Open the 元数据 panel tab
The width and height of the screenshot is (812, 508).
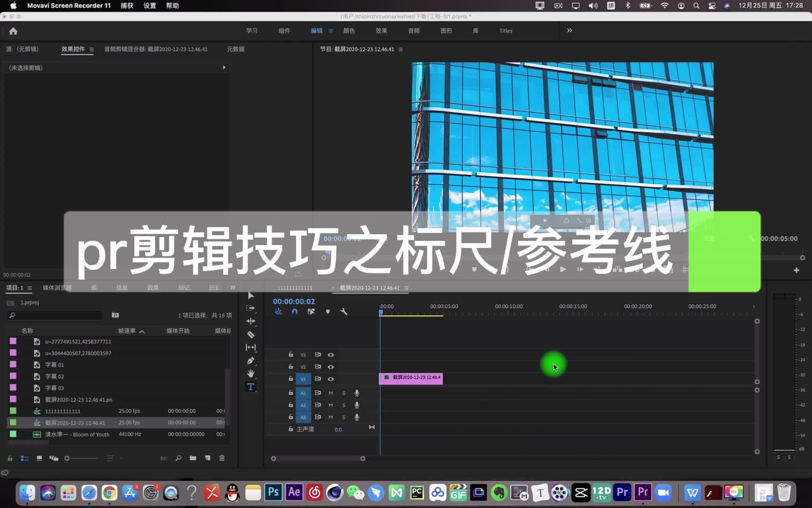(x=235, y=49)
